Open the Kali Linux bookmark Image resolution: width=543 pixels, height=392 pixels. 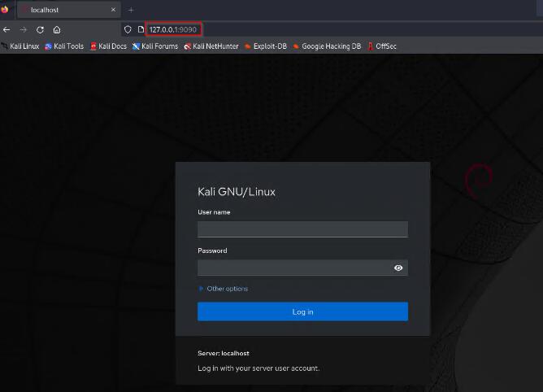pos(20,46)
